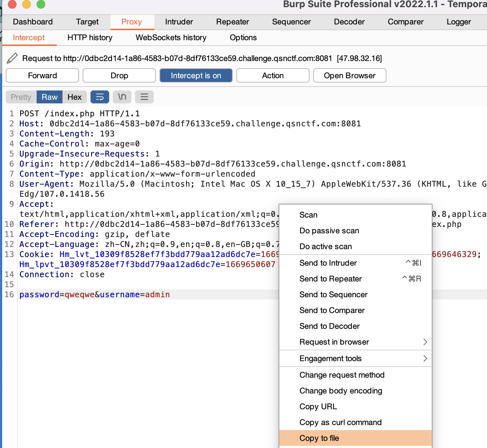Click the POST /index.php request line
The height and width of the screenshot is (448, 487).
coord(80,113)
